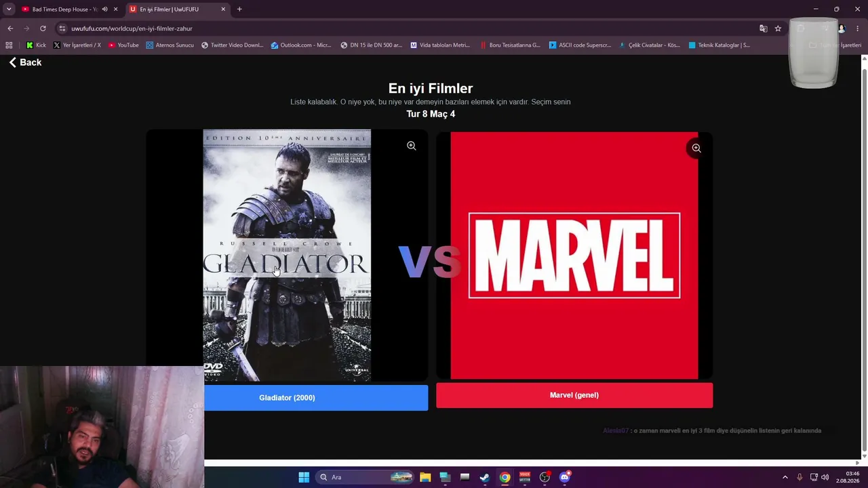Close the Bad Times Deep House tab

pos(115,9)
